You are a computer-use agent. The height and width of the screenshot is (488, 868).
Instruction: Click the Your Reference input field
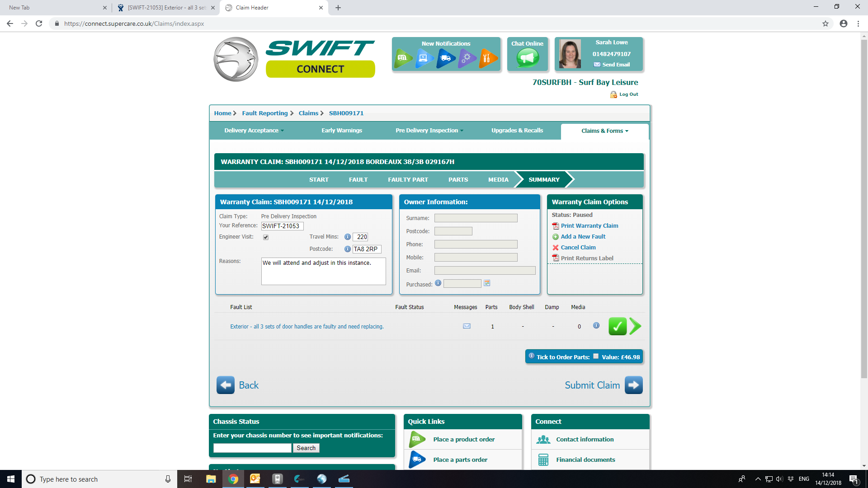tap(282, 226)
